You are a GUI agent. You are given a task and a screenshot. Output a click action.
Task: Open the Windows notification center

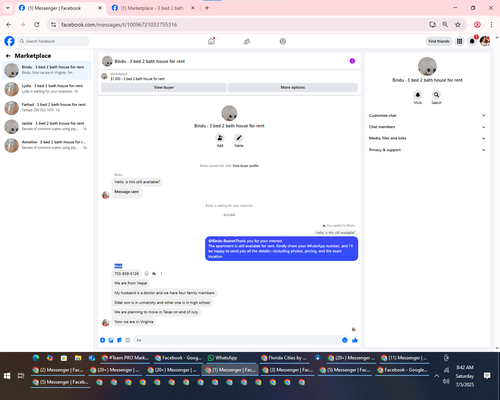coord(487,376)
